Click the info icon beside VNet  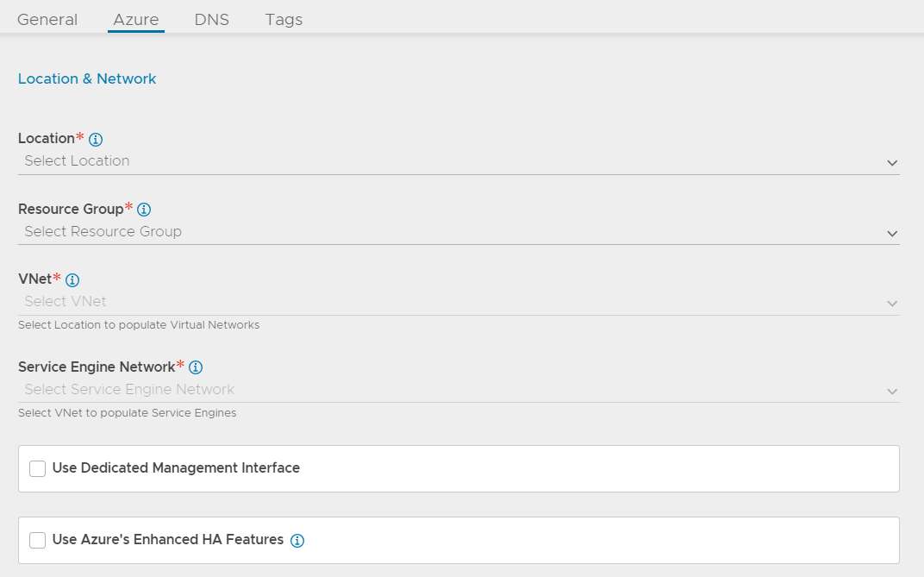(x=72, y=280)
